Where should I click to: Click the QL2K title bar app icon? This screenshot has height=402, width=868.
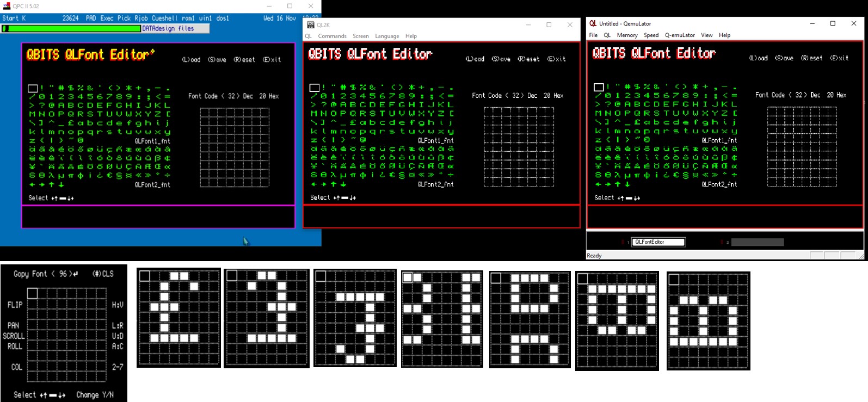coord(311,24)
